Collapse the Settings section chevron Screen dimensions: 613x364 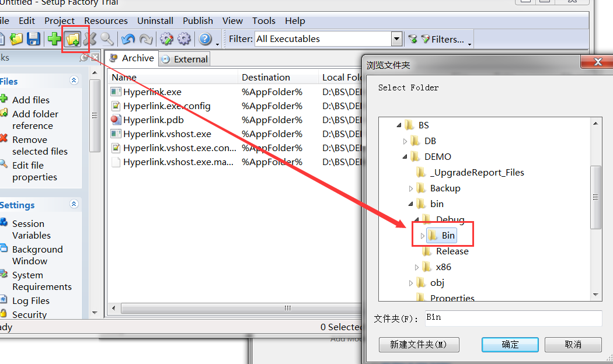tap(74, 204)
